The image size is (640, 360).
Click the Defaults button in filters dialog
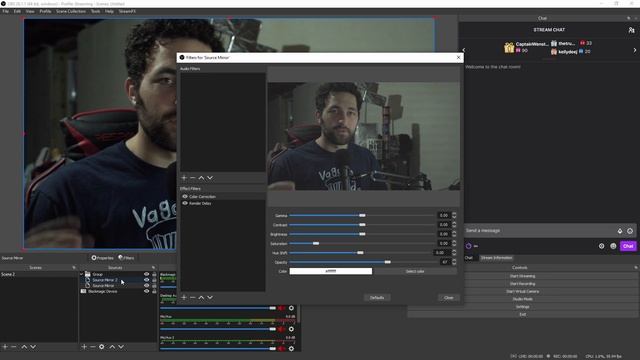click(377, 298)
